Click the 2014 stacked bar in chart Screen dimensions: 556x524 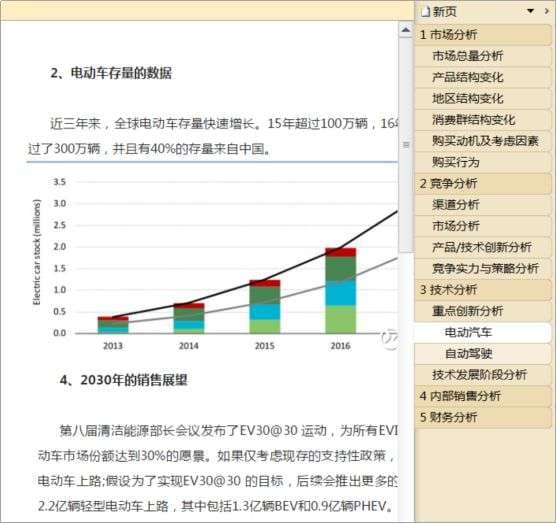[x=189, y=318]
